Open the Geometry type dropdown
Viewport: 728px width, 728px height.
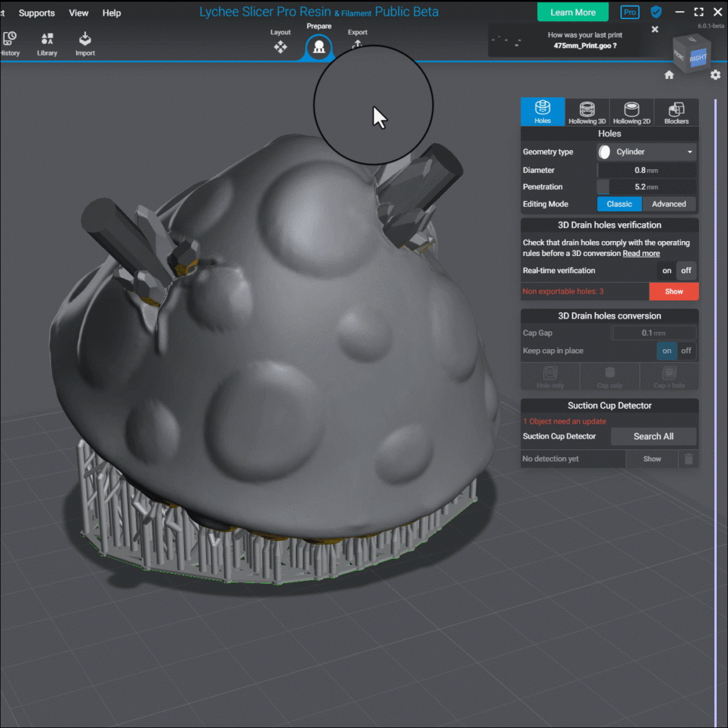pyautogui.click(x=646, y=151)
